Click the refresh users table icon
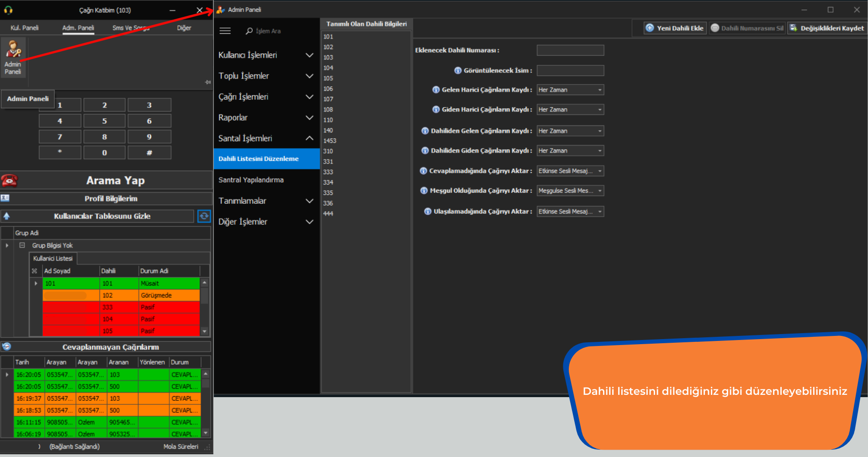This screenshot has width=868, height=457. 204,216
